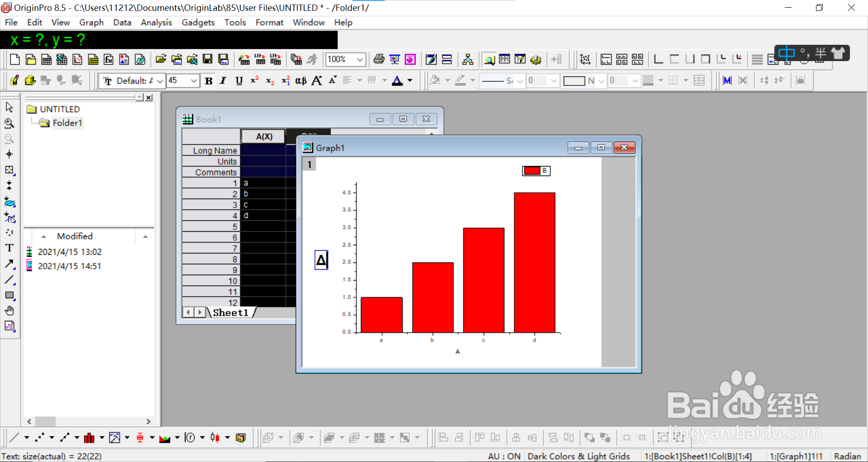
Task: Select the y-axis title A in Graph1
Action: pos(321,260)
